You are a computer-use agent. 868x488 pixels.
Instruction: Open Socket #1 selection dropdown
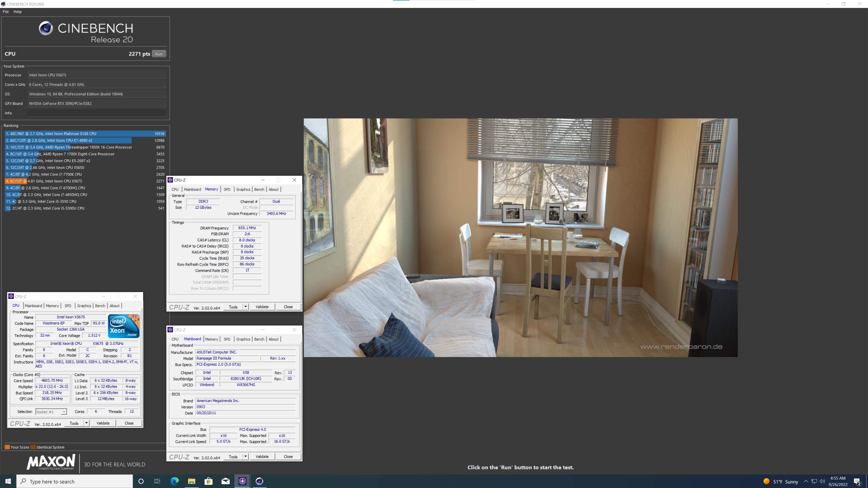click(x=51, y=412)
